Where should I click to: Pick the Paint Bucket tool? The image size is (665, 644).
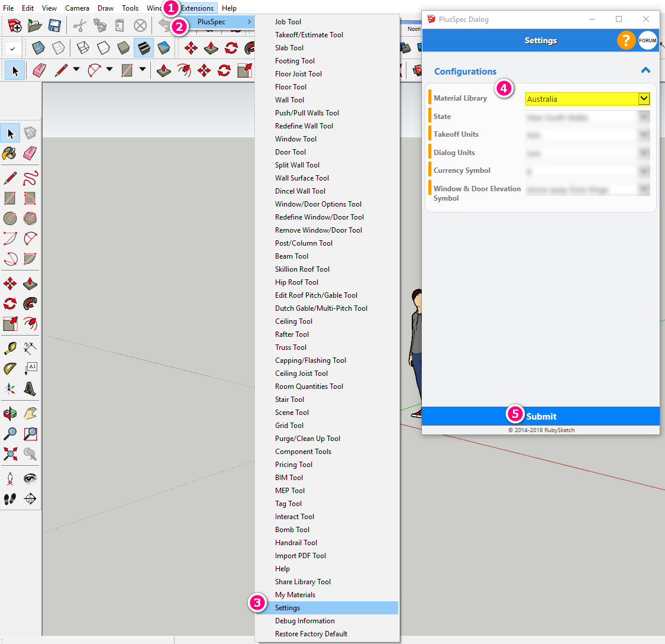click(9, 153)
